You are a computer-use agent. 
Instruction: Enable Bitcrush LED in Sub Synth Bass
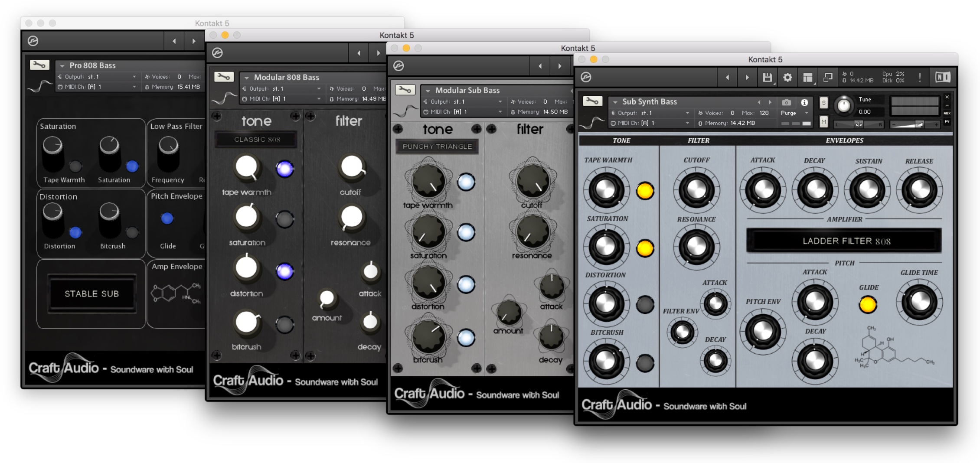coord(645,363)
